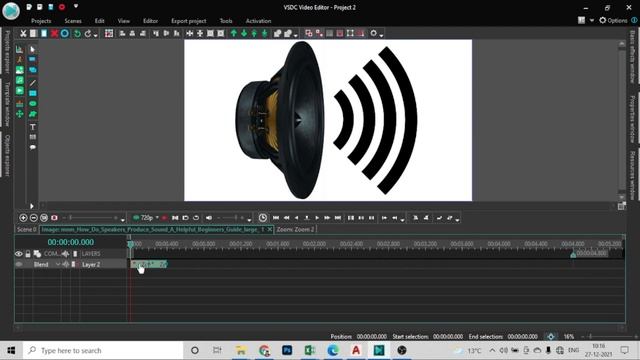Click the speech bubble tooltip tool
This screenshot has width=640, height=360.
click(33, 147)
